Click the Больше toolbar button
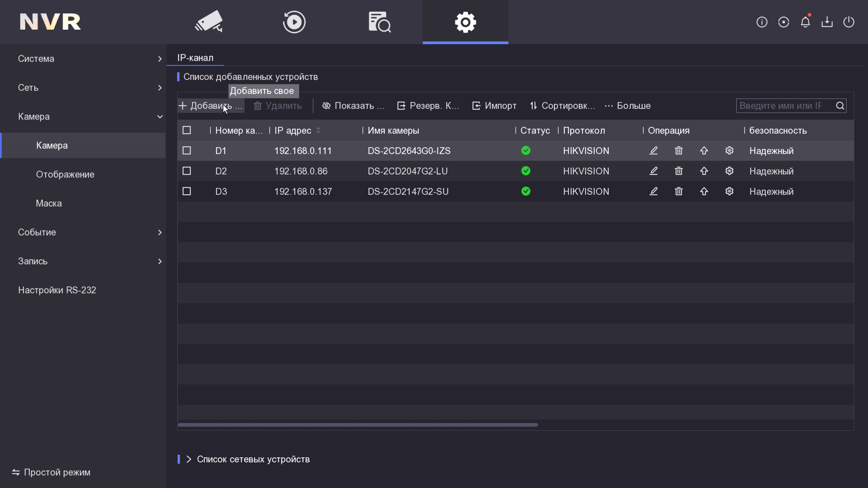Image resolution: width=868 pixels, height=488 pixels. pos(627,106)
